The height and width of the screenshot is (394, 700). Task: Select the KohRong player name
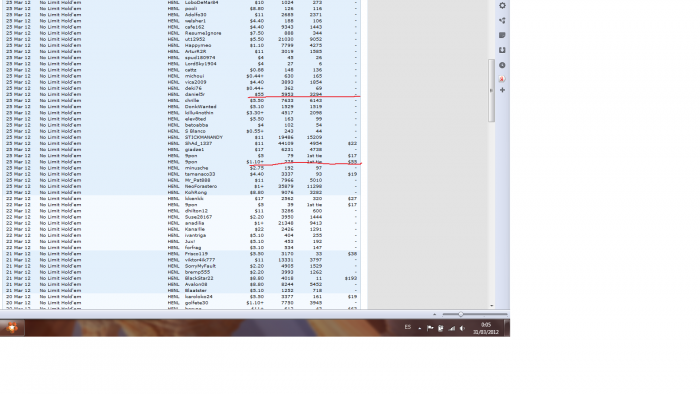196,193
